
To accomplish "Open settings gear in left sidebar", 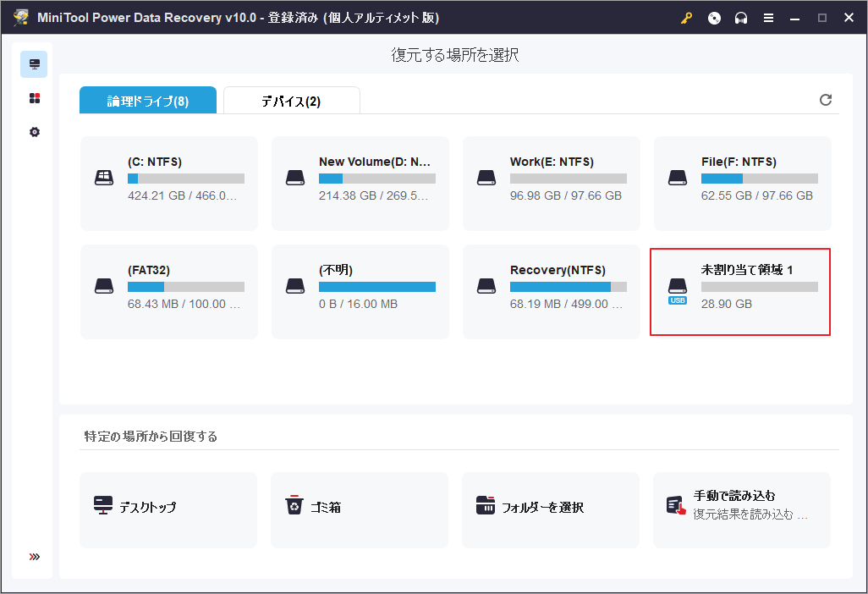I will click(x=34, y=132).
